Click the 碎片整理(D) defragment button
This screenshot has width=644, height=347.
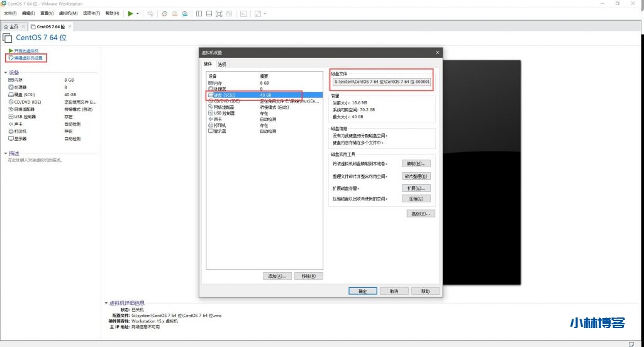[x=415, y=176]
